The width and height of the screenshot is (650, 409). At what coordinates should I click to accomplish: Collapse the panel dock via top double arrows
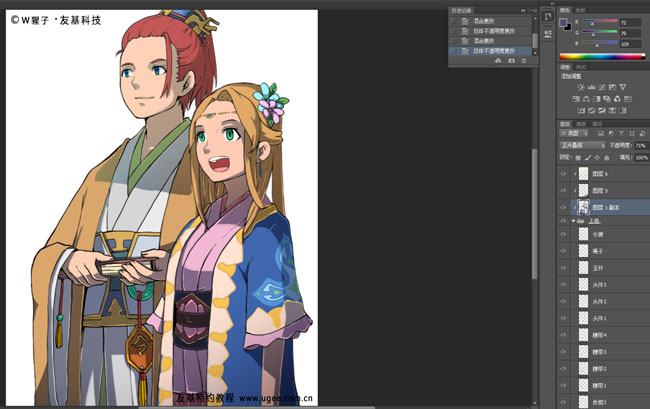(552, 3)
